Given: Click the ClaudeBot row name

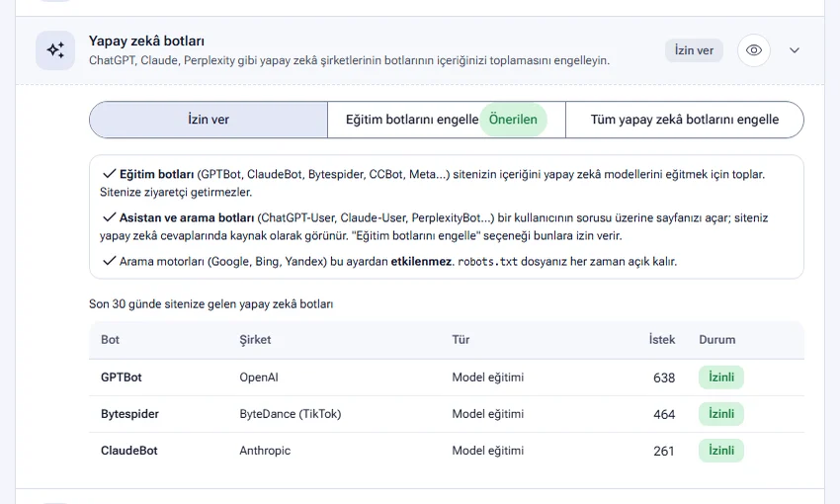Looking at the screenshot, I should coord(129,451).
